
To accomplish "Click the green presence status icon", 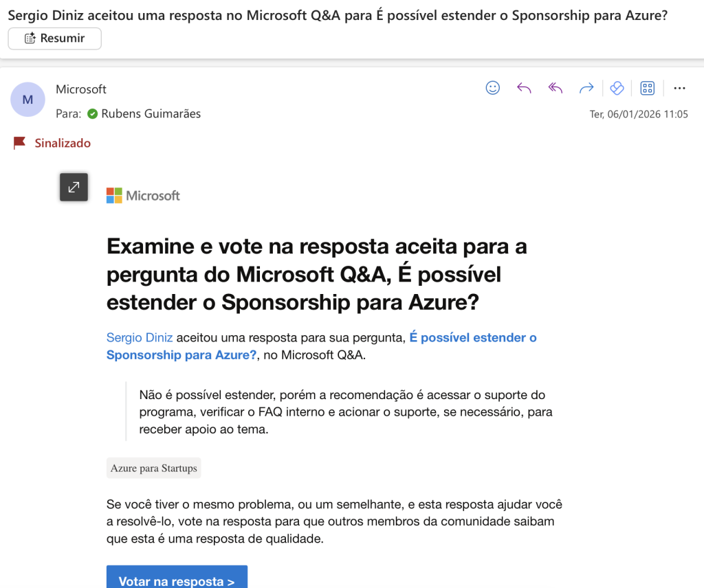I will click(93, 114).
